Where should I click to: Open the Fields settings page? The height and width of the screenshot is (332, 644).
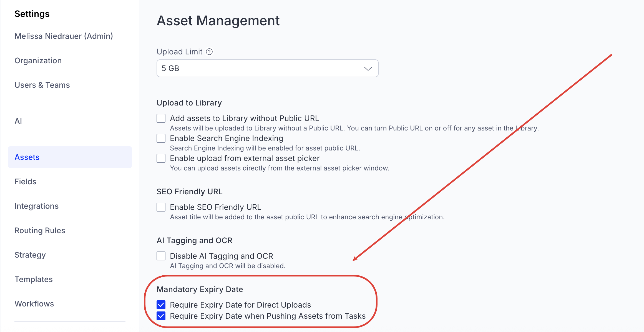pos(25,182)
